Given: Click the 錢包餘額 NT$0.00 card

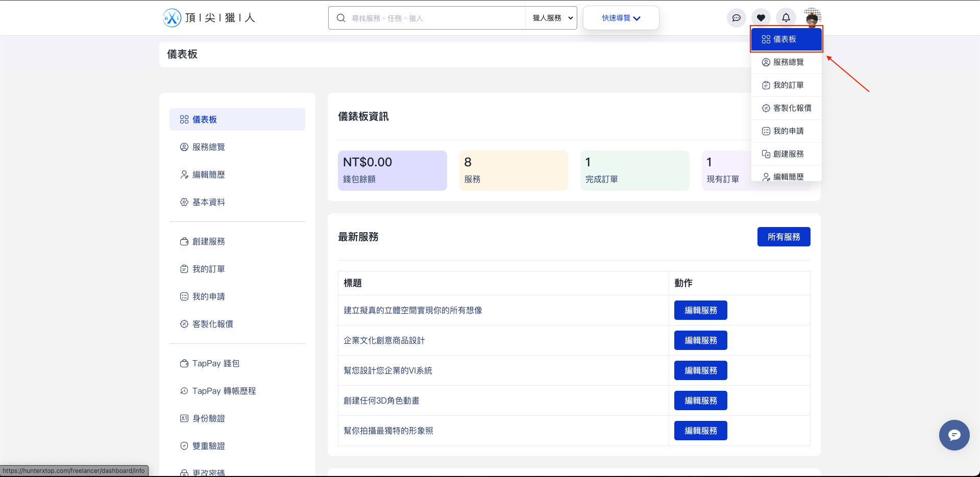Looking at the screenshot, I should (392, 170).
